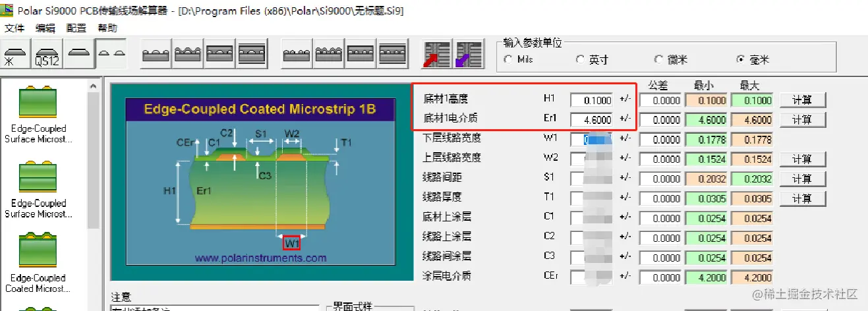The image size is (868, 311).
Task: Select three-trace coated coplanar structure icon
Action: 188,53
